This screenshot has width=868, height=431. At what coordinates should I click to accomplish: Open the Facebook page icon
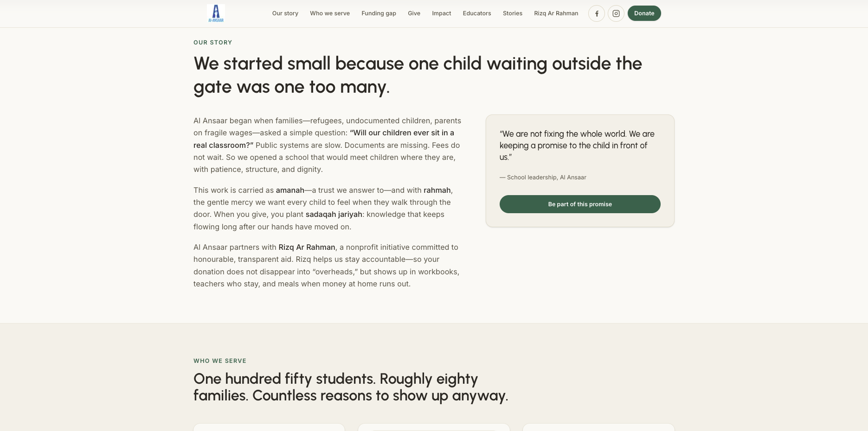[x=597, y=13]
